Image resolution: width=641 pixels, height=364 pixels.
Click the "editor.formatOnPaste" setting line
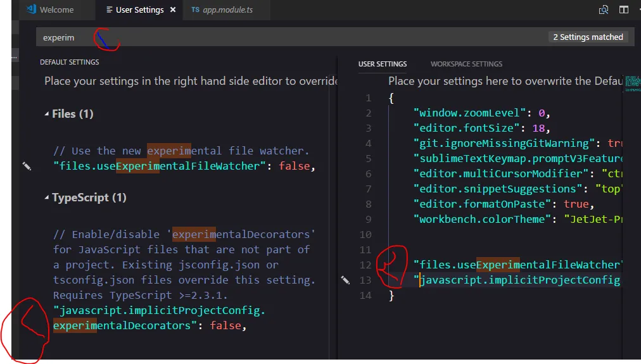point(504,204)
